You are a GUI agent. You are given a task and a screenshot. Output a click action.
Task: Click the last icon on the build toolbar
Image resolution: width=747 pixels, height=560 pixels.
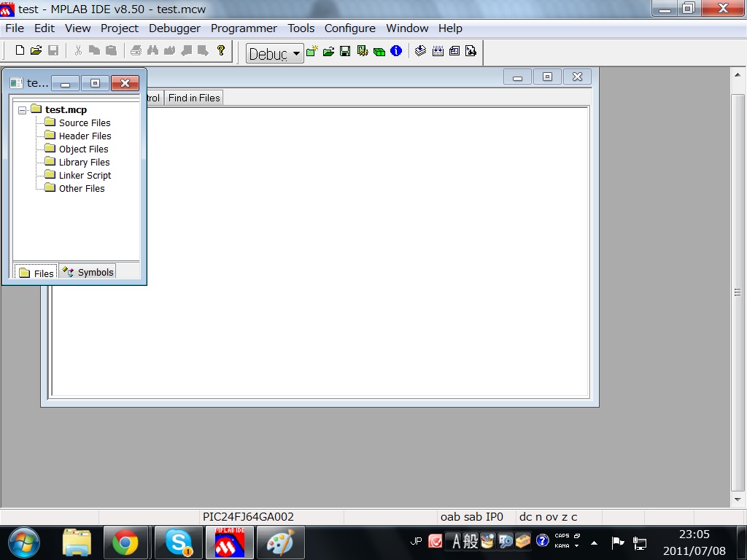click(471, 50)
